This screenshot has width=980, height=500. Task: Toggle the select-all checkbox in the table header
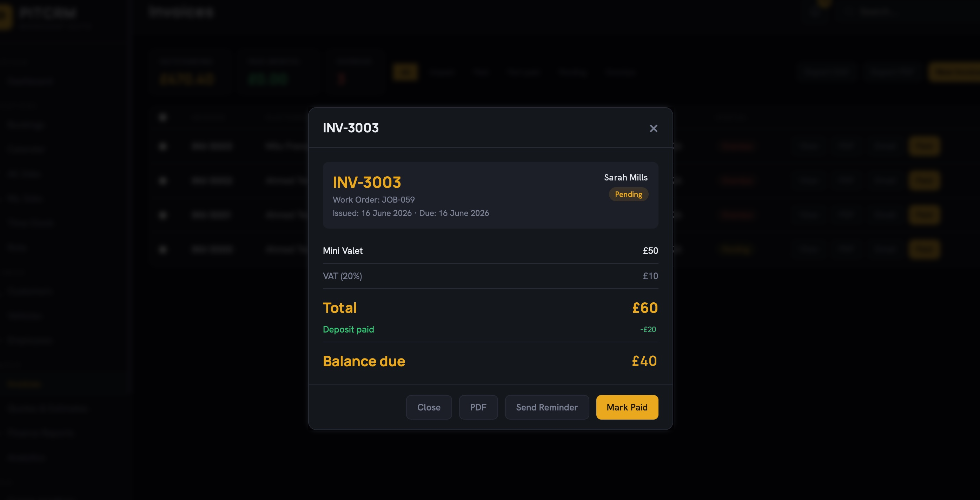click(x=163, y=117)
